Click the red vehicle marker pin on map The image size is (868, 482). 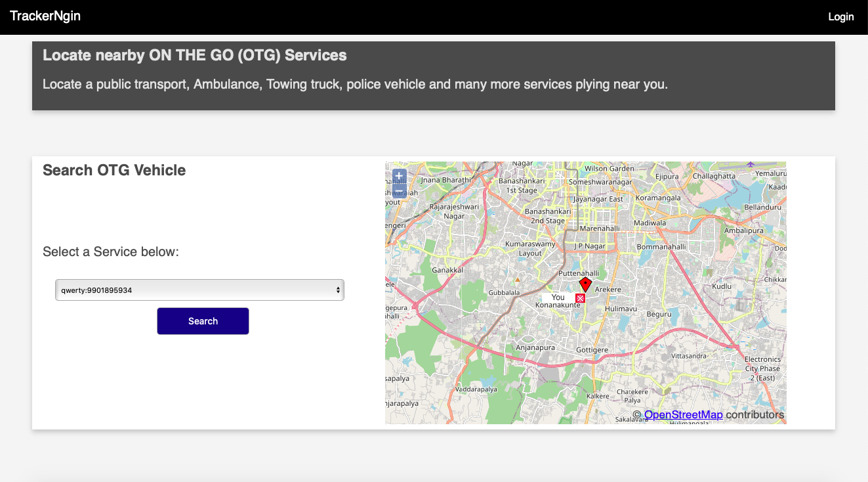585,284
